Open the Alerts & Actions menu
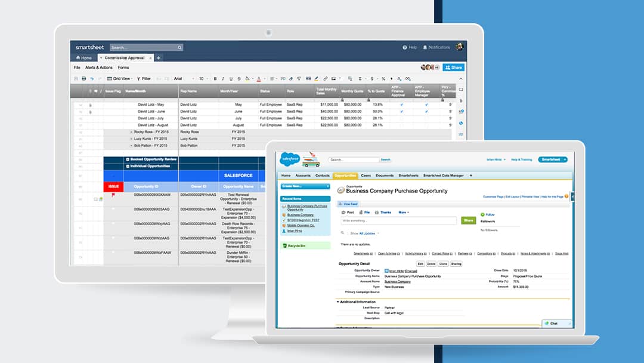The width and height of the screenshot is (644, 363). pyautogui.click(x=98, y=67)
